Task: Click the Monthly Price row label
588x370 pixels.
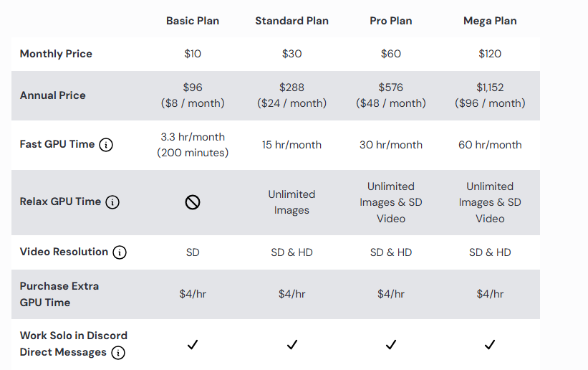Action: point(56,54)
